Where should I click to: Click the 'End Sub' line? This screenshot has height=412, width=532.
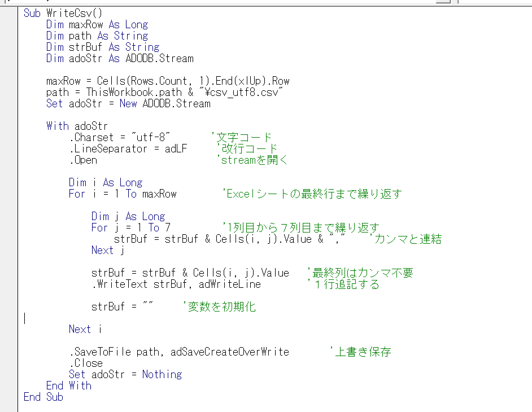pos(43,397)
